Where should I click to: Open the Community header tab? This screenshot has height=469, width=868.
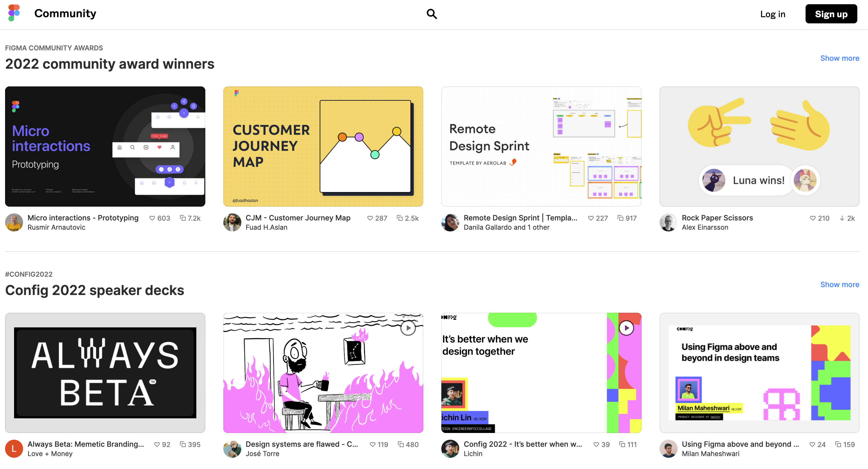coord(65,13)
